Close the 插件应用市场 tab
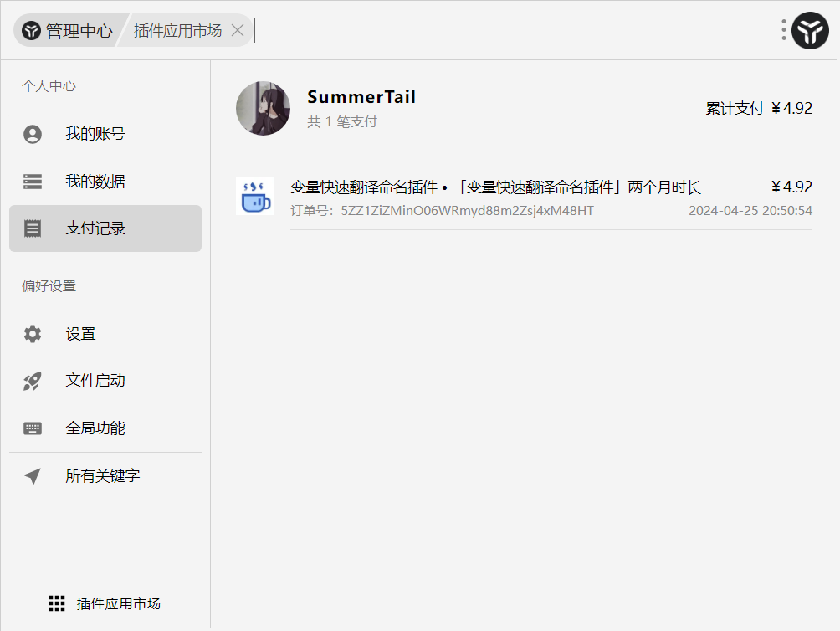The image size is (840, 631). [238, 30]
